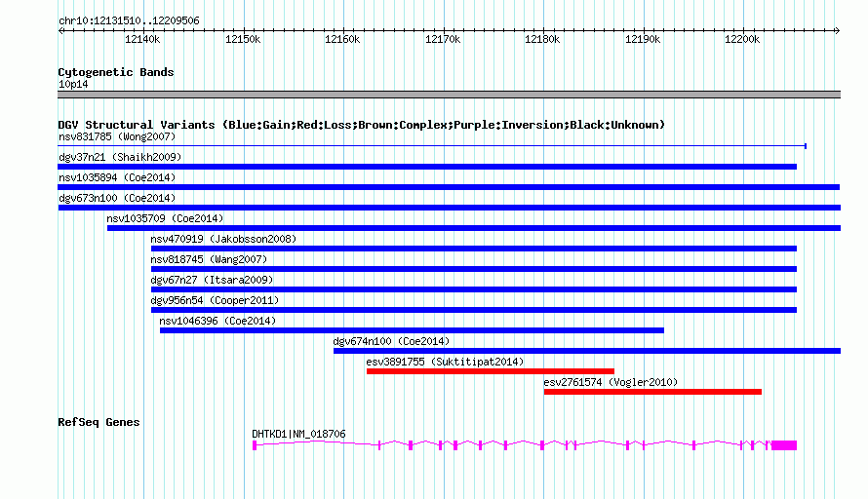Click the 12150k ruler tick label
This screenshot has width=868, height=499.
pyautogui.click(x=243, y=39)
